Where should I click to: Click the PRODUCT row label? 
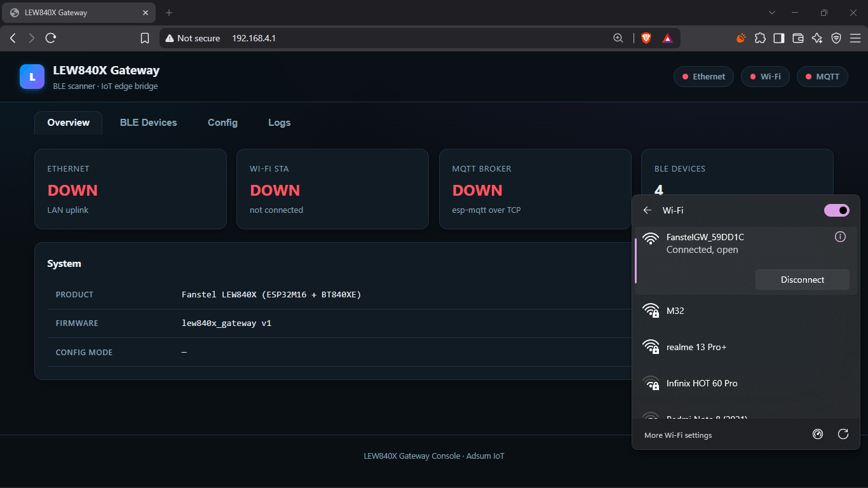[x=74, y=294]
